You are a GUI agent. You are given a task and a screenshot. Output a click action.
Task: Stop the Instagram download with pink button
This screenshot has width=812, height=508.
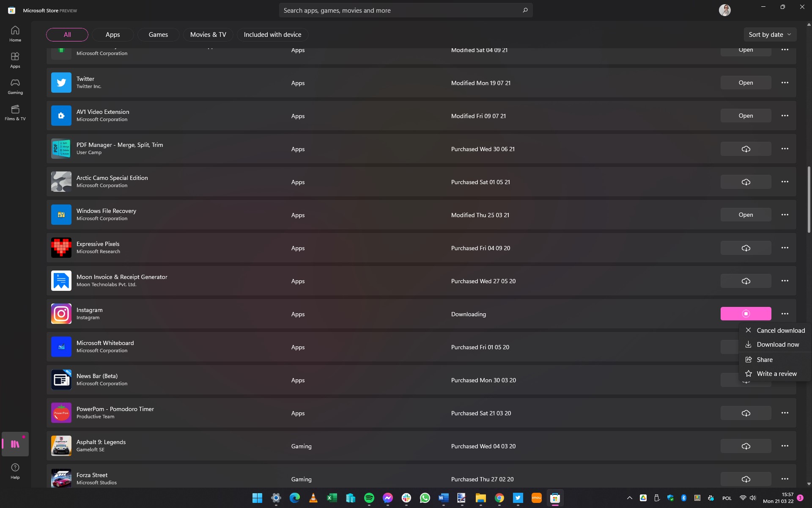[x=746, y=314]
